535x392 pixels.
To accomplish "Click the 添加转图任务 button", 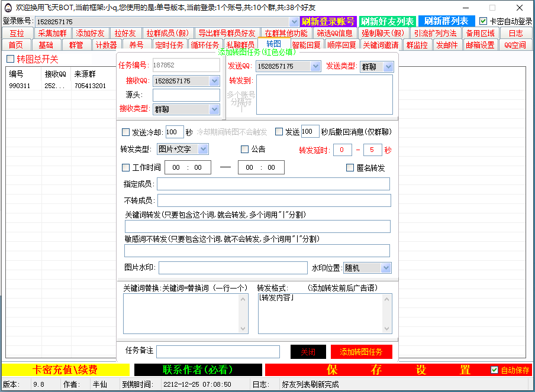I will pyautogui.click(x=363, y=351).
